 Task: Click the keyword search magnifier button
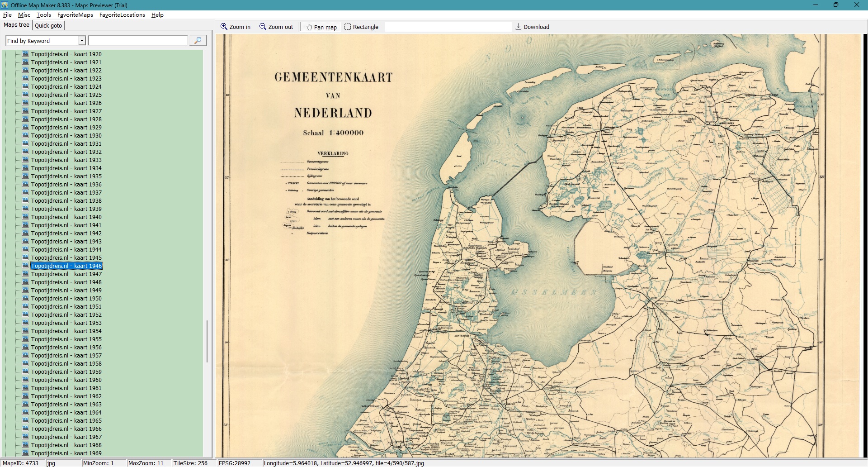tap(198, 41)
